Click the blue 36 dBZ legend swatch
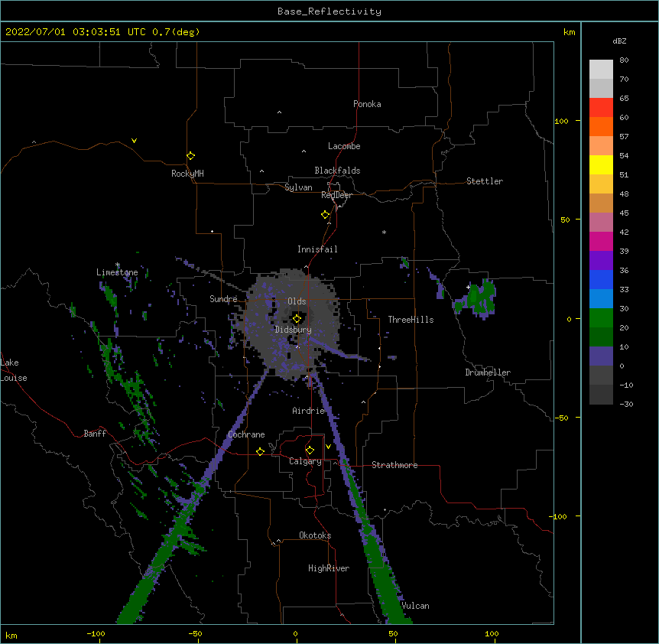659x644 pixels. pyautogui.click(x=601, y=279)
